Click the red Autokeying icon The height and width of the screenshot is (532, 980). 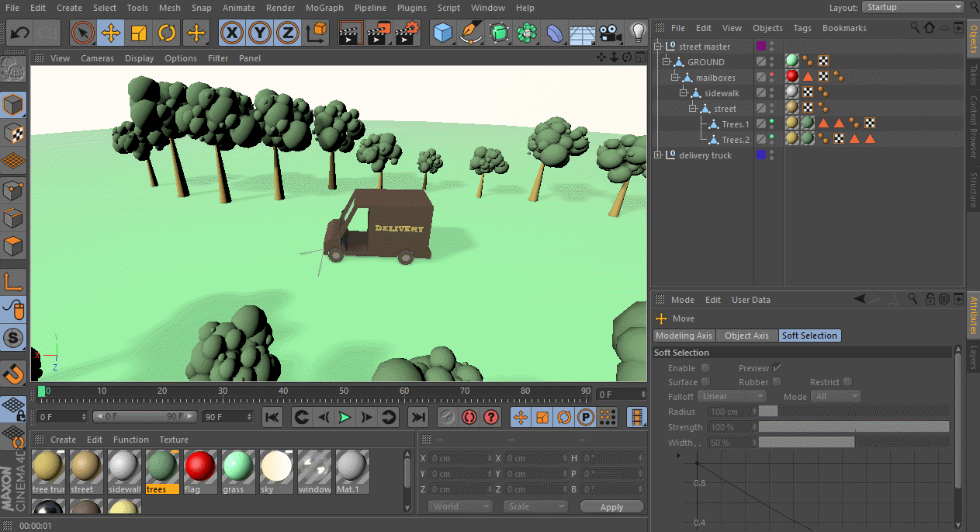469,417
